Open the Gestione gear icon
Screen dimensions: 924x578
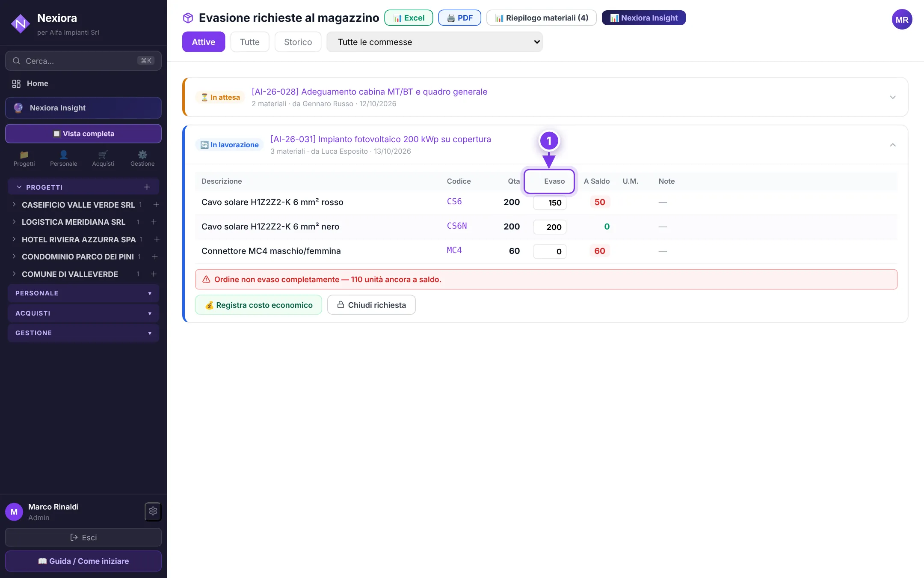[142, 158]
